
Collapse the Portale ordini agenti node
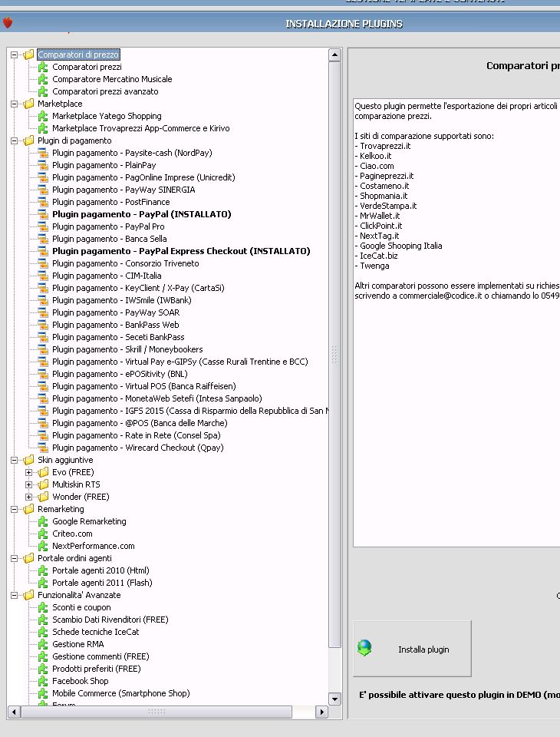14,558
